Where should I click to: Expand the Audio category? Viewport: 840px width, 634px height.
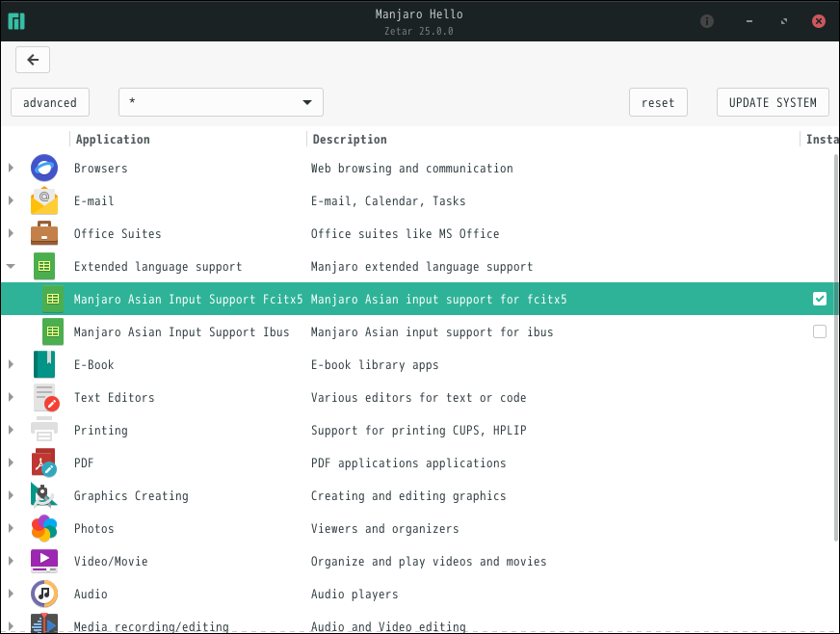[11, 594]
